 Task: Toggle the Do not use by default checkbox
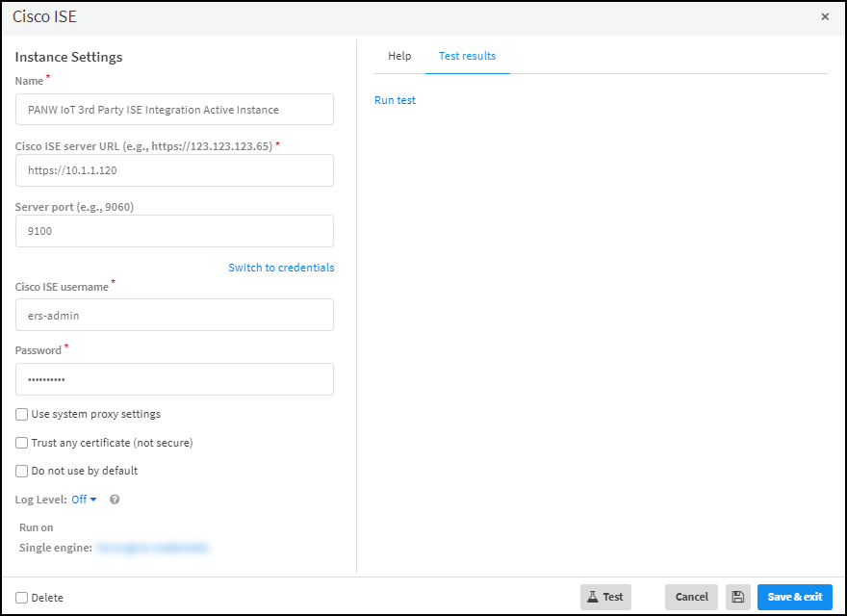pyautogui.click(x=22, y=472)
